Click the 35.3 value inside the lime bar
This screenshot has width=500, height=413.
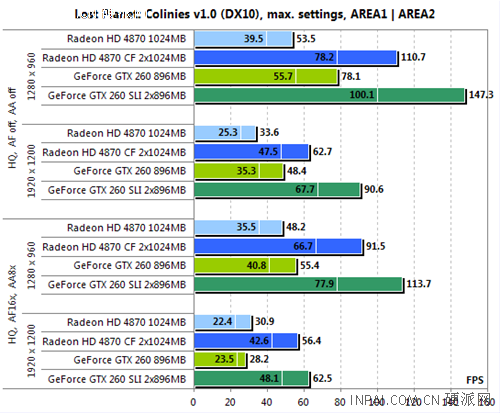[246, 171]
